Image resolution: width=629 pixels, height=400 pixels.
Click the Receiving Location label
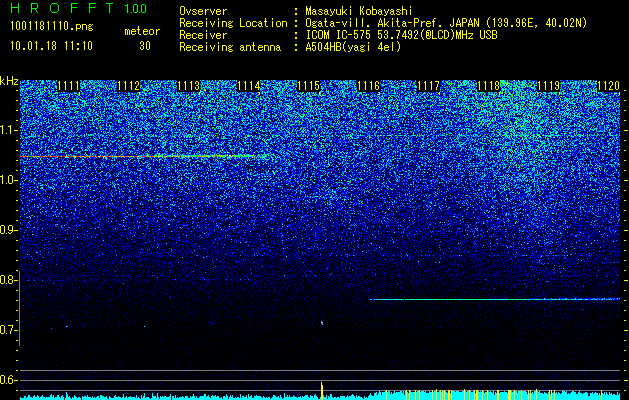point(233,23)
